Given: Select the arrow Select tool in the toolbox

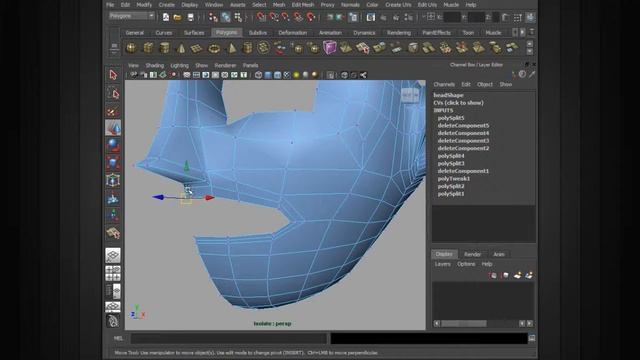Looking at the screenshot, I should [x=113, y=75].
